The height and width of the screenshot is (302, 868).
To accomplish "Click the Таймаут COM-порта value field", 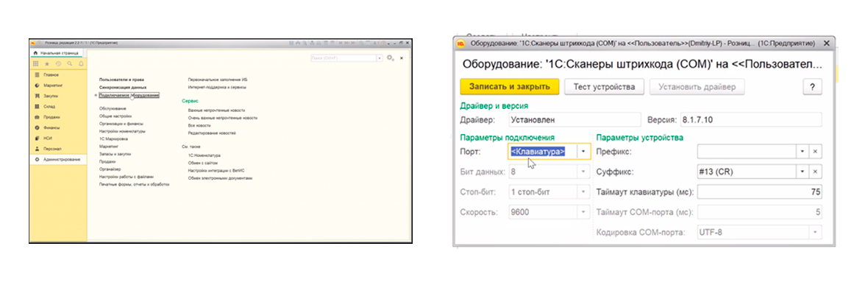I will coord(759,211).
